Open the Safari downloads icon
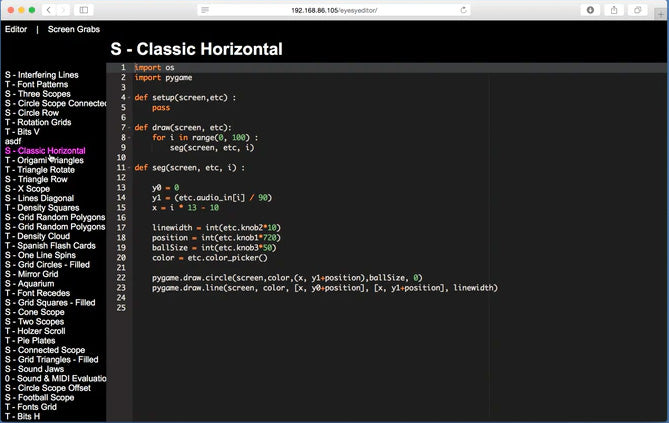The width and height of the screenshot is (669, 423). (x=590, y=9)
